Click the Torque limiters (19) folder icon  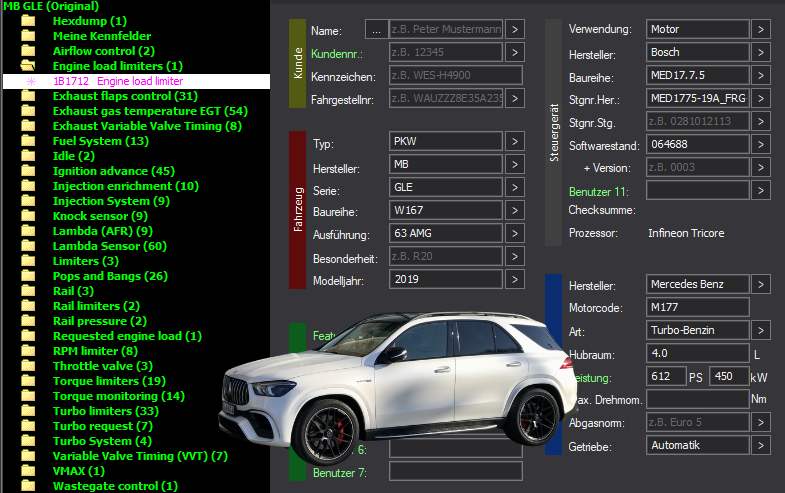pos(29,381)
